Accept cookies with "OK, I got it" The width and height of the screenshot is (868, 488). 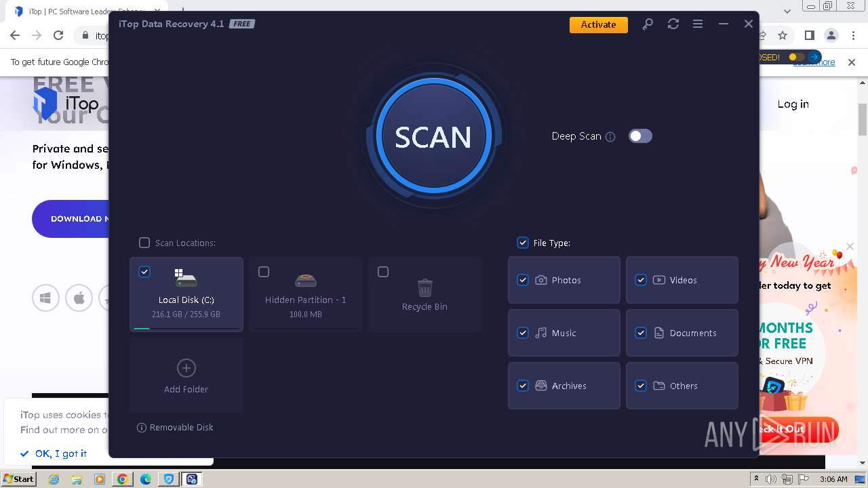pos(54,453)
